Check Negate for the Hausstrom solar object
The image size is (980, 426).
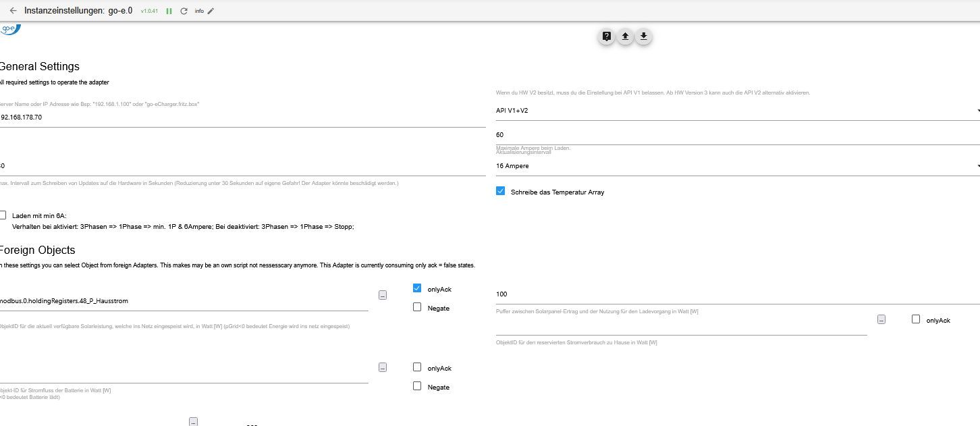point(417,307)
